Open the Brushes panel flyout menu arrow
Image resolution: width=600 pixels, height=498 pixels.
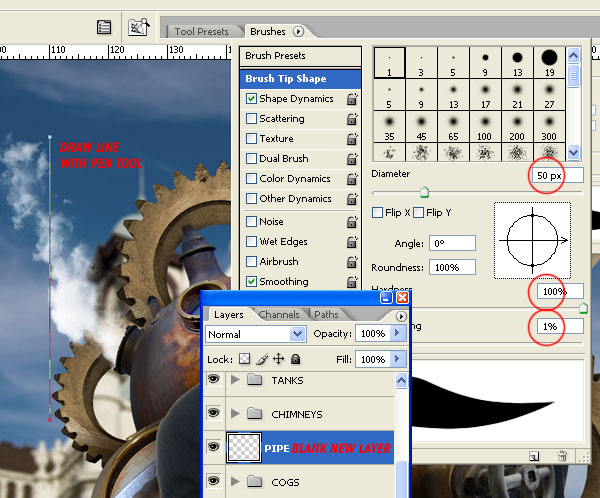coord(298,31)
